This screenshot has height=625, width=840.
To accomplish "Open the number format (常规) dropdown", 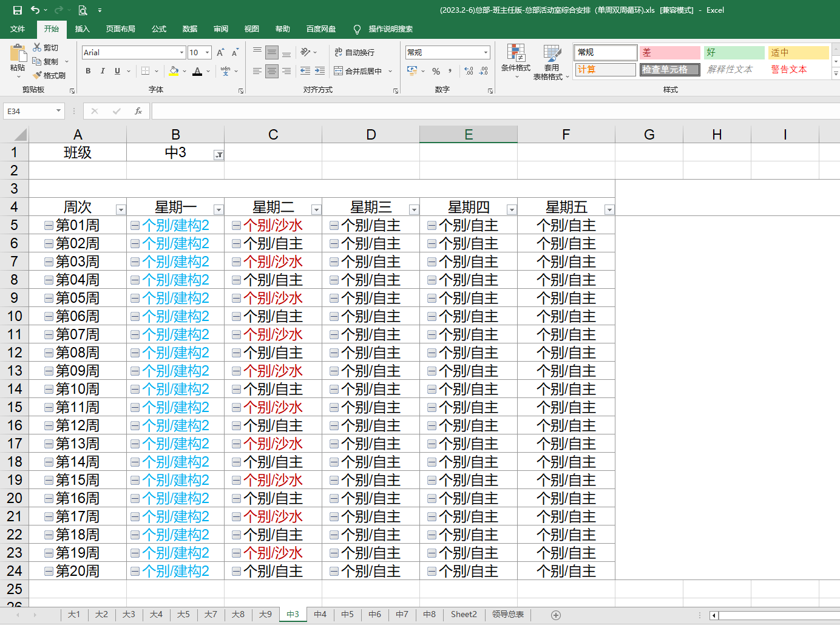I will (486, 53).
